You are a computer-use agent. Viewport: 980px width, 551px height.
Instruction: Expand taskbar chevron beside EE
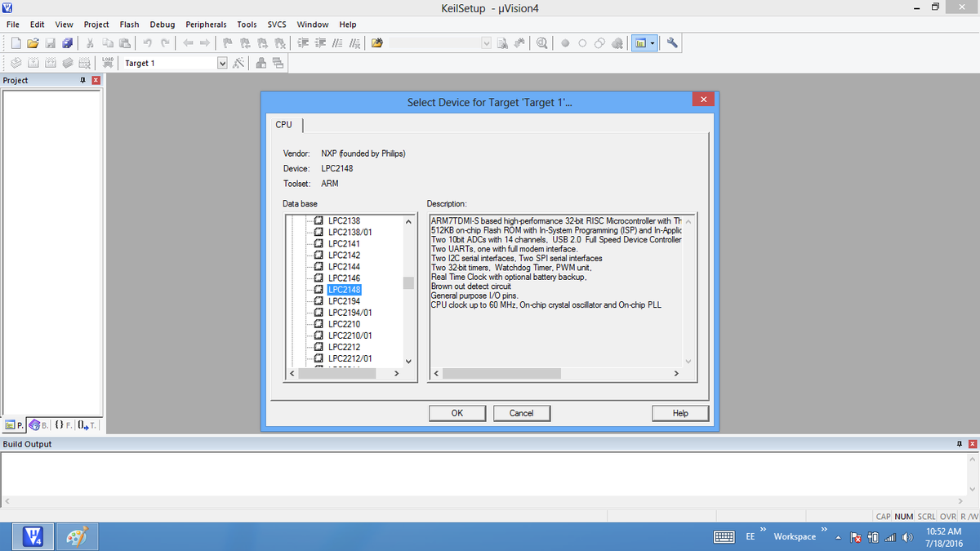(763, 530)
